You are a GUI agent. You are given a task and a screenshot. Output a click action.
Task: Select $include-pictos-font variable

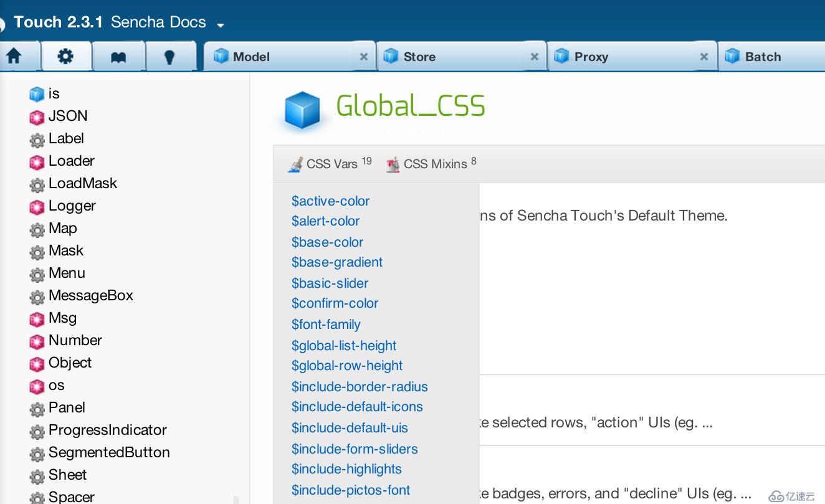click(x=351, y=490)
